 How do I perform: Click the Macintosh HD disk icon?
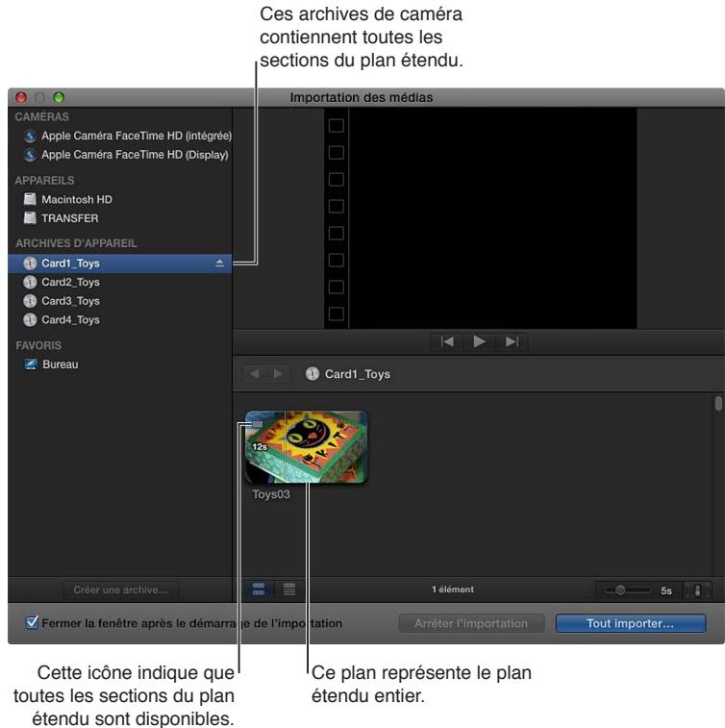30,199
